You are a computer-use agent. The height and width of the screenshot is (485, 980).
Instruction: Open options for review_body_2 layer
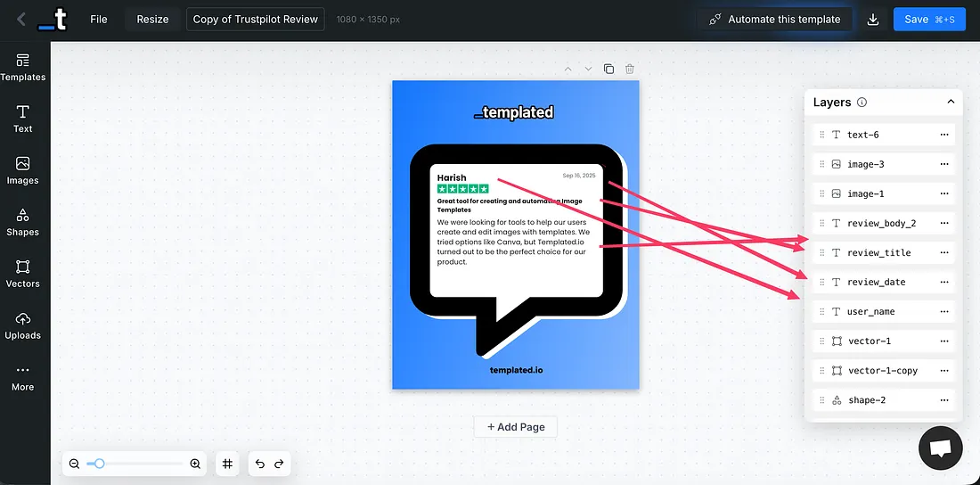tap(944, 223)
